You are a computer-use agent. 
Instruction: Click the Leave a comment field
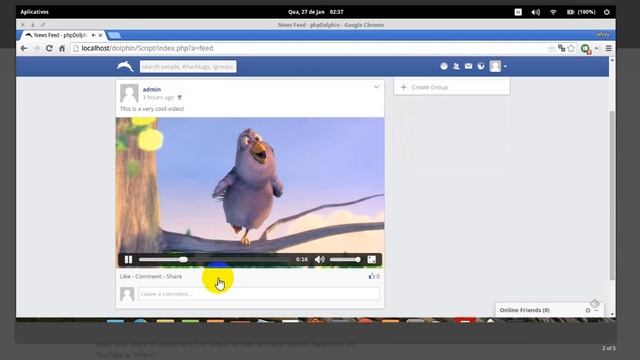[259, 294]
